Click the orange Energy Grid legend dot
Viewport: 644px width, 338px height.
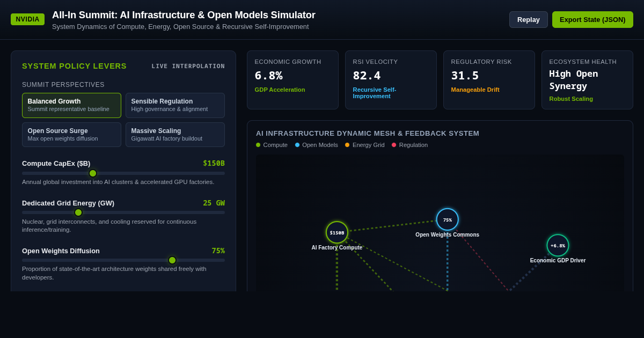[x=347, y=145]
